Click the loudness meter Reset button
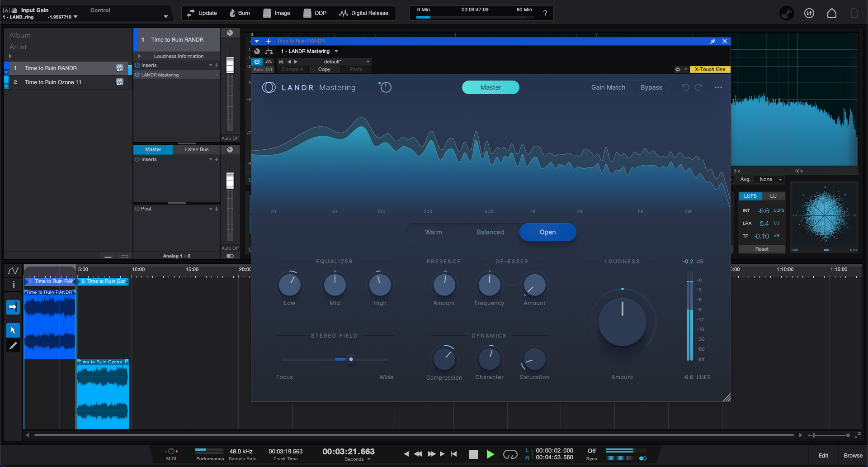Viewport: 868px width, 467px height. coord(761,249)
